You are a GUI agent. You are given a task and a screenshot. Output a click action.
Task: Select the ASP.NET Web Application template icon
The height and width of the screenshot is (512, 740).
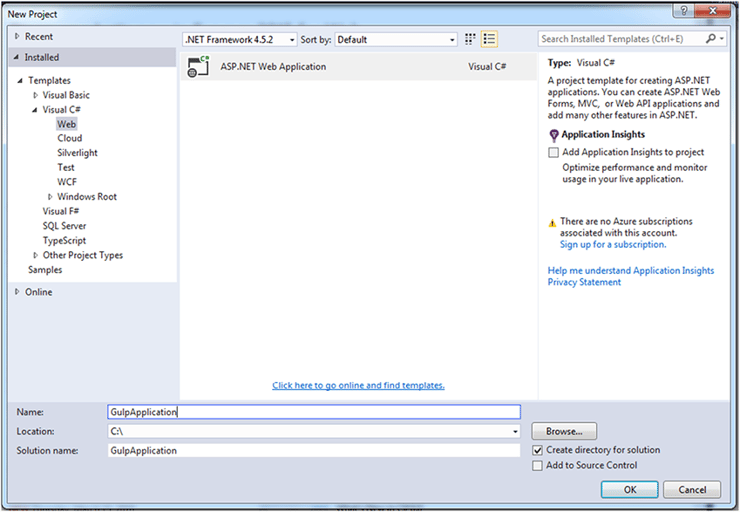pos(198,67)
